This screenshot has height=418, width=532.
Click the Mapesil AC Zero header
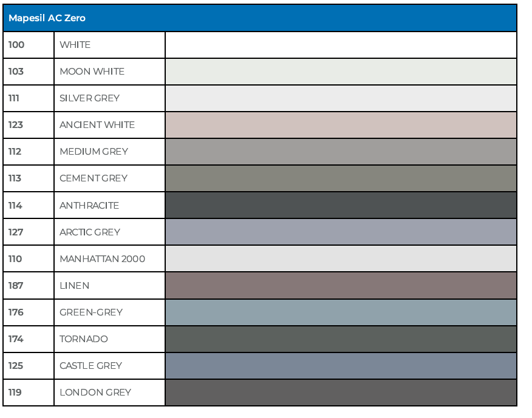coord(47,18)
